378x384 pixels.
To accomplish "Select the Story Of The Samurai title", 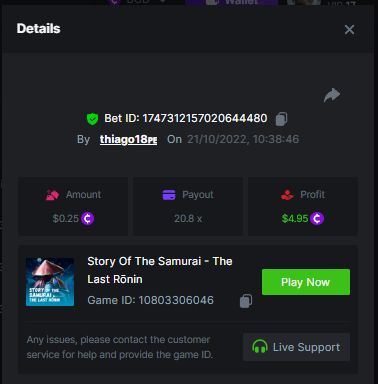I will click(160, 270).
